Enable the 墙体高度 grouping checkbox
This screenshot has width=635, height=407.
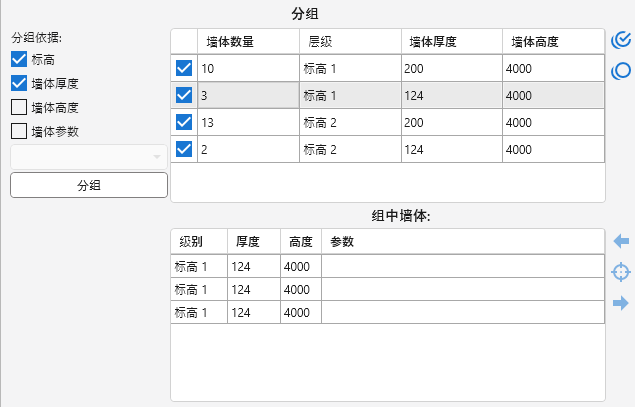(19, 107)
